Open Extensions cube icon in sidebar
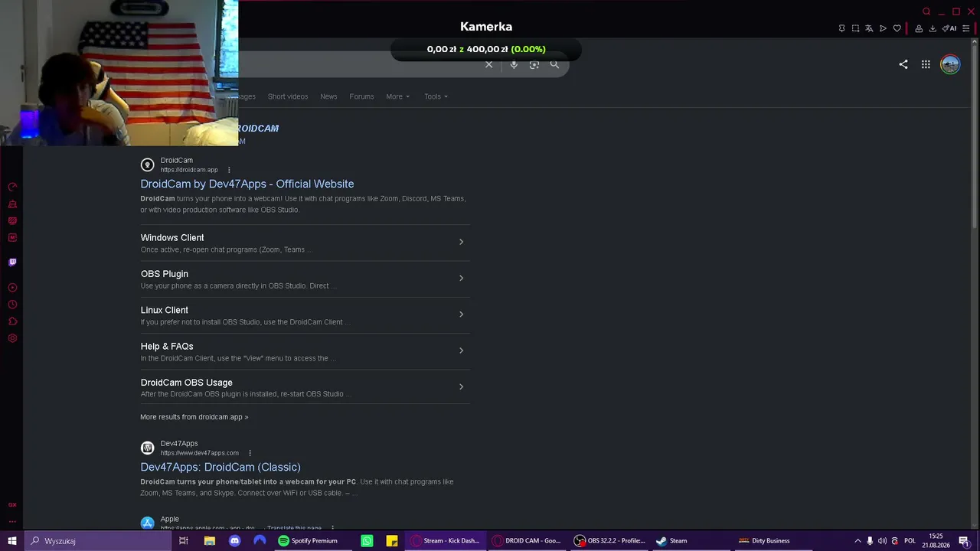This screenshot has width=980, height=551. pyautogui.click(x=12, y=321)
